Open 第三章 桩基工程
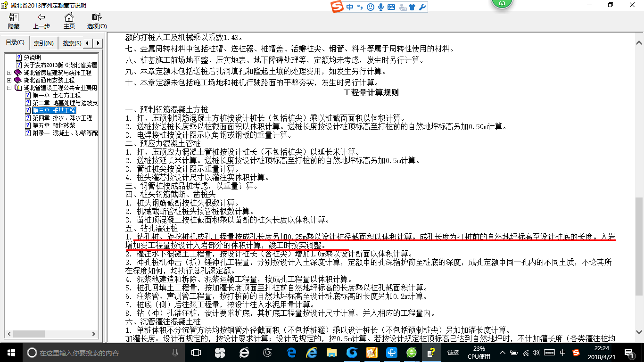The image size is (644, 362). pos(54,110)
